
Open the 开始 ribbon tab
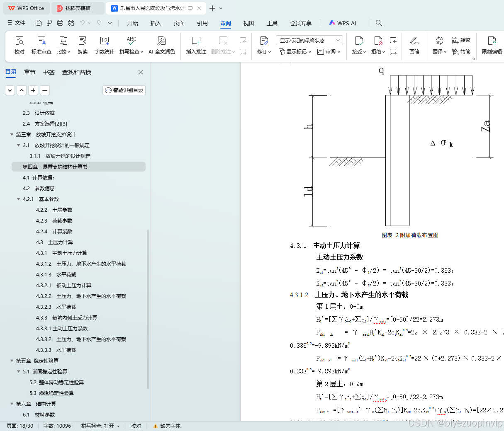[133, 23]
